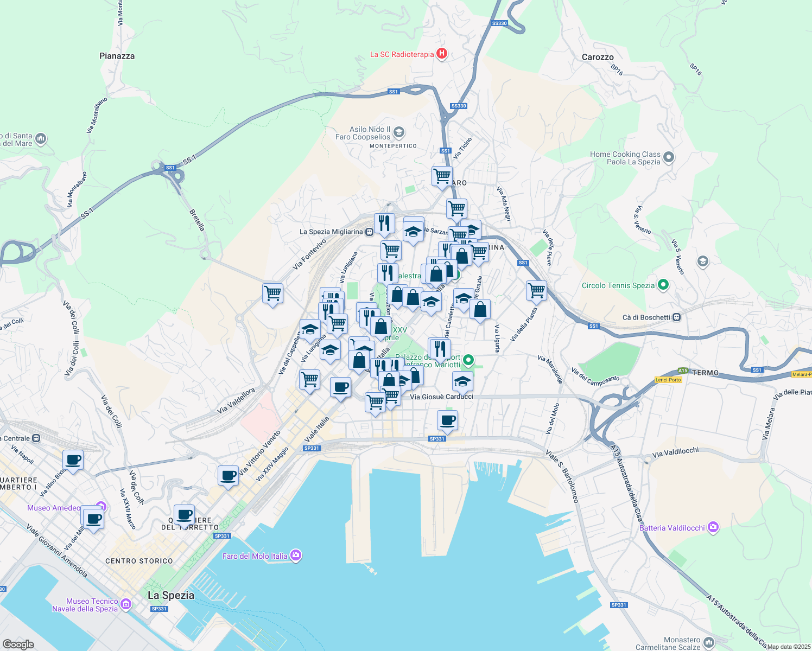
Task: Click the Circolo Tennis Spezia green pin
Action: point(663,285)
